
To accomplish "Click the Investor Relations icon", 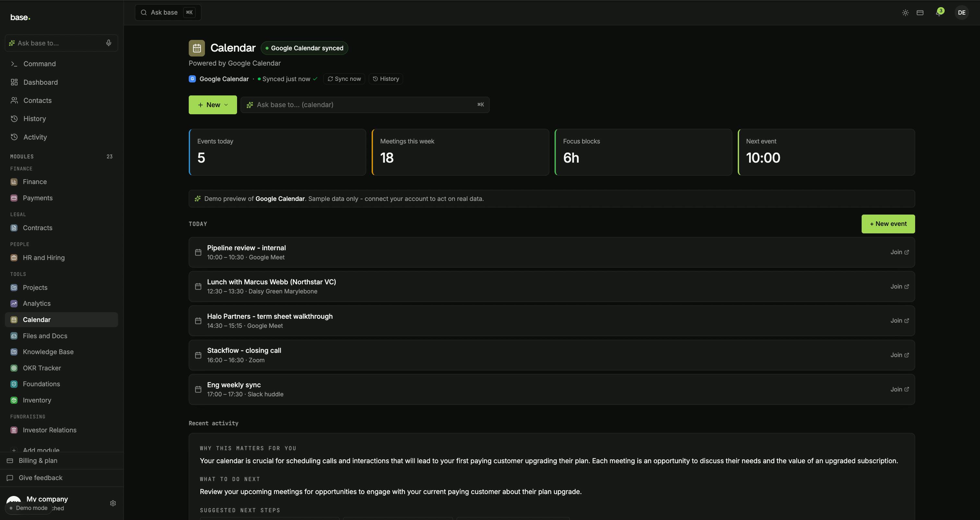I will (x=14, y=430).
